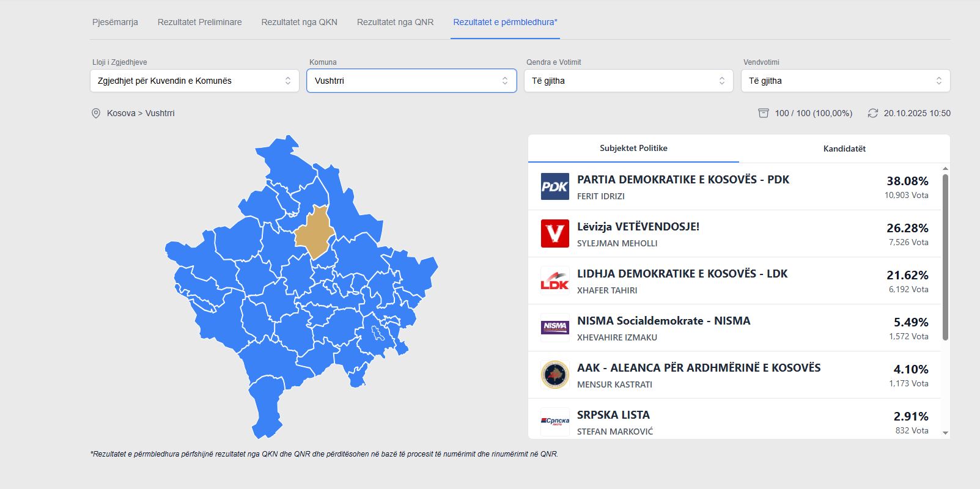Click the Kosova breadcrumb link

pos(121,113)
